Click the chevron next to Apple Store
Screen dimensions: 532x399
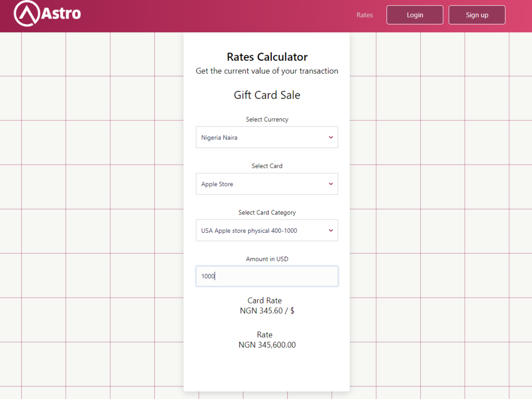pyautogui.click(x=331, y=184)
